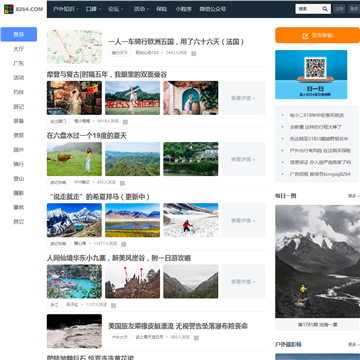Image resolution: width=360 pixels, height=360 pixels.
Task: Select 活动 sidebar category
Action: click(x=19, y=78)
